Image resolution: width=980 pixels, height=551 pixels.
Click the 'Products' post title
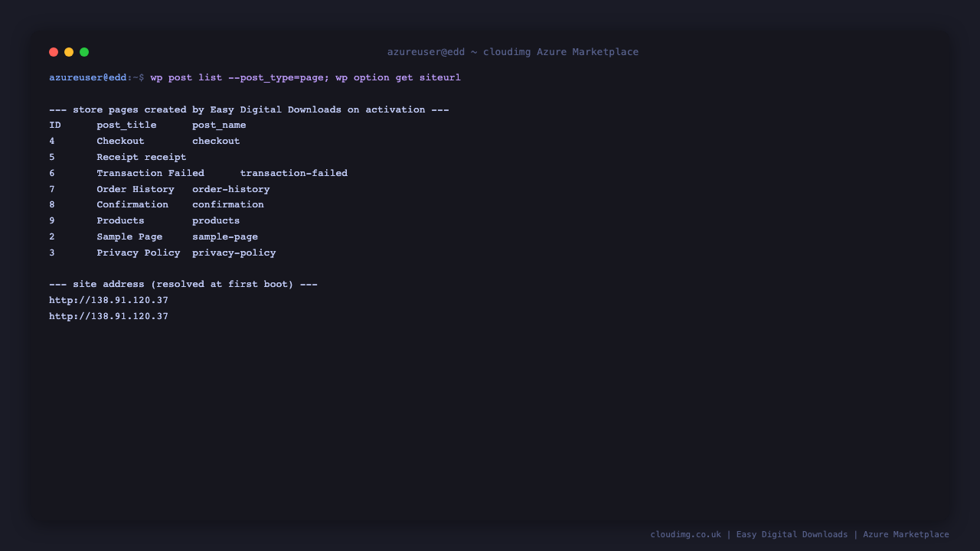(120, 221)
